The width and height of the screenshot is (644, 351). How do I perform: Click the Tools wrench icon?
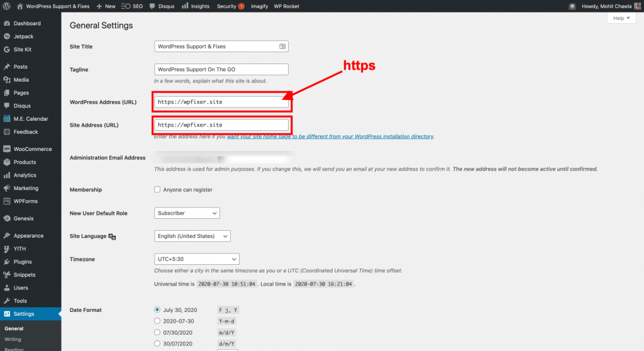(x=7, y=301)
